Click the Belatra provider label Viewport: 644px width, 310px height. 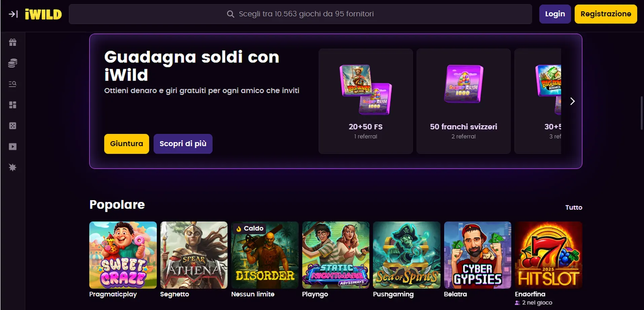point(455,294)
